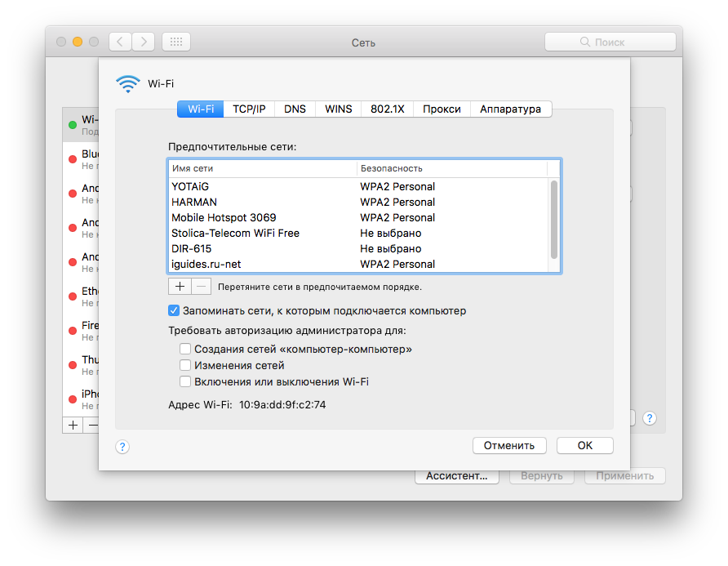Screen dimensions: 728x566
Task: Select the iguides.ru-net network row
Action: tap(358, 264)
